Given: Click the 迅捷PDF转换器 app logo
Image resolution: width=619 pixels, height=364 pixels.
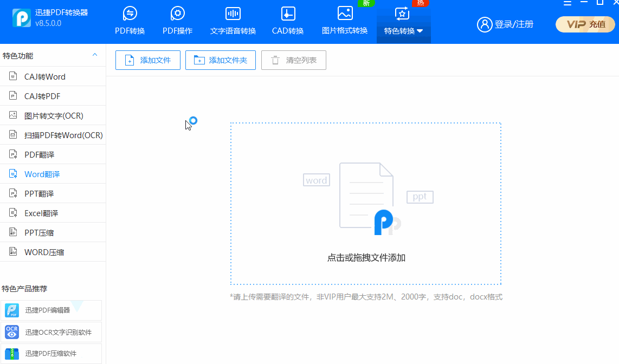Looking at the screenshot, I should (x=21, y=17).
